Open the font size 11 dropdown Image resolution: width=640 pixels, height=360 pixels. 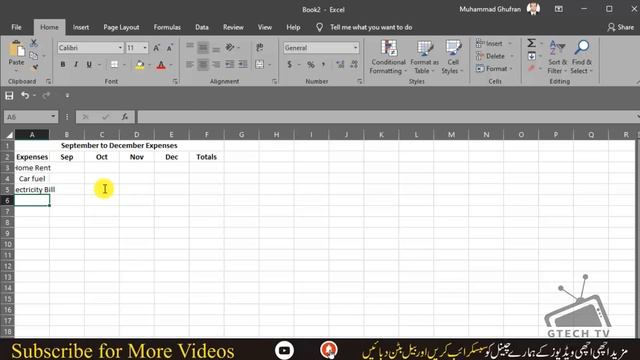pyautogui.click(x=145, y=48)
